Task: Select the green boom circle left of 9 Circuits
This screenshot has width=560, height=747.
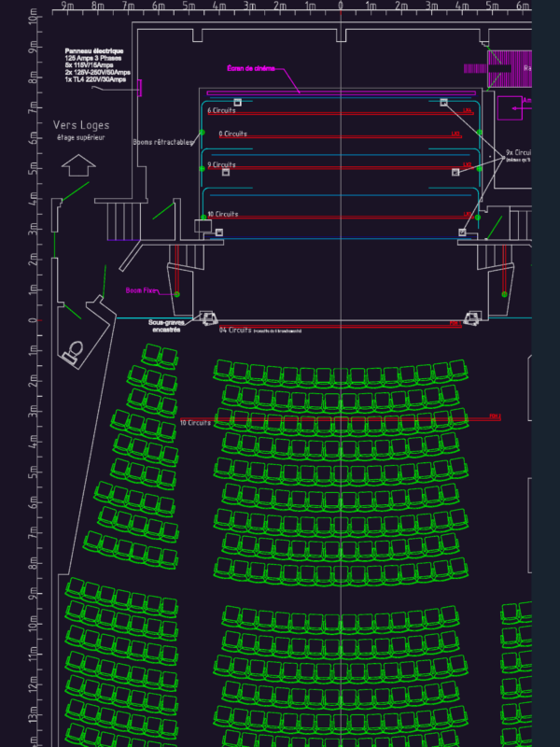Action: click(x=203, y=169)
